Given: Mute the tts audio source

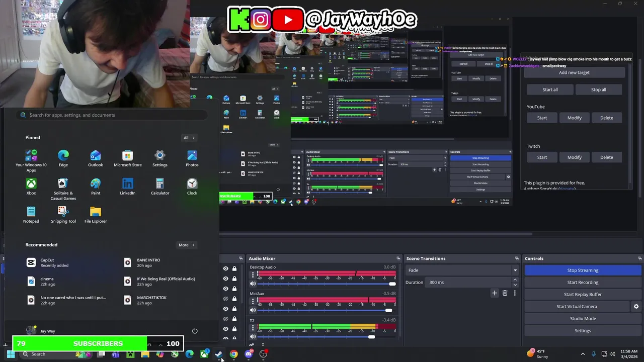Looking at the screenshot, I should 253,336.
